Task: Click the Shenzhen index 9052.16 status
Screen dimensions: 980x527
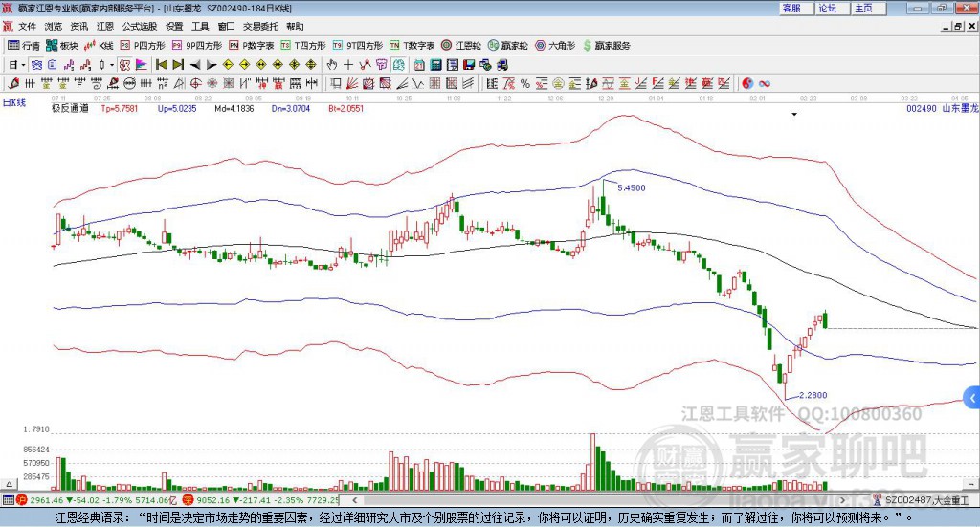Action: tap(261, 500)
